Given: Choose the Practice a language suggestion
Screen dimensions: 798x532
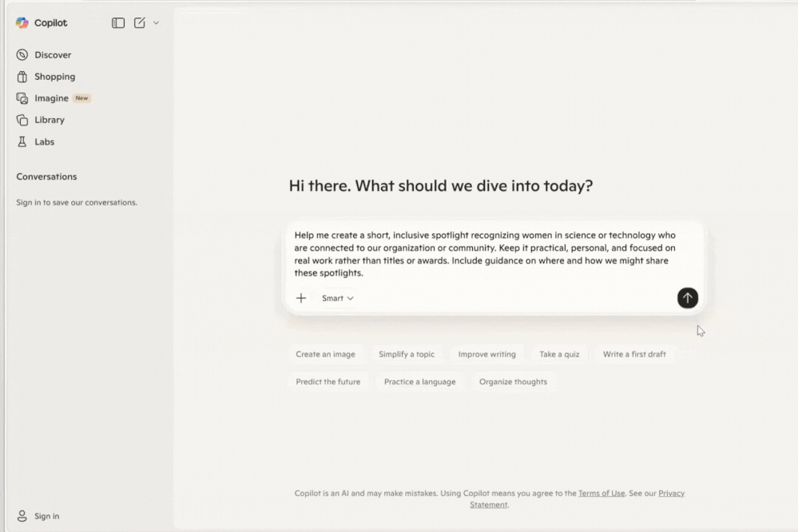Looking at the screenshot, I should [x=420, y=382].
